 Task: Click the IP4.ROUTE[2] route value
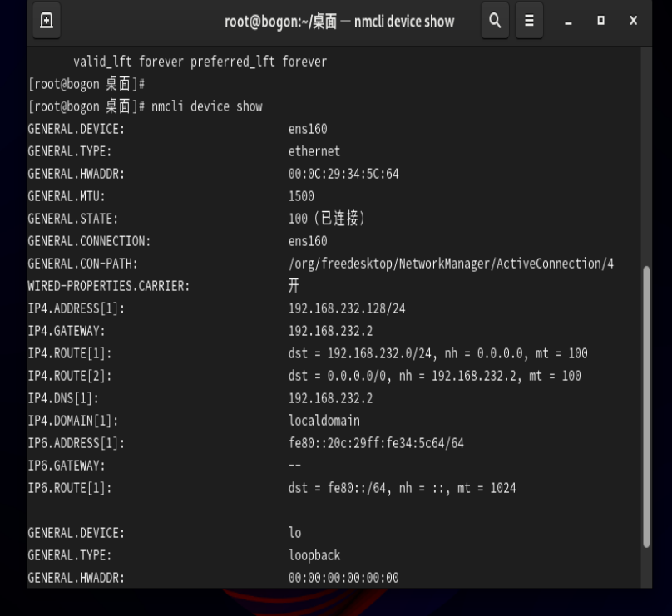point(435,376)
